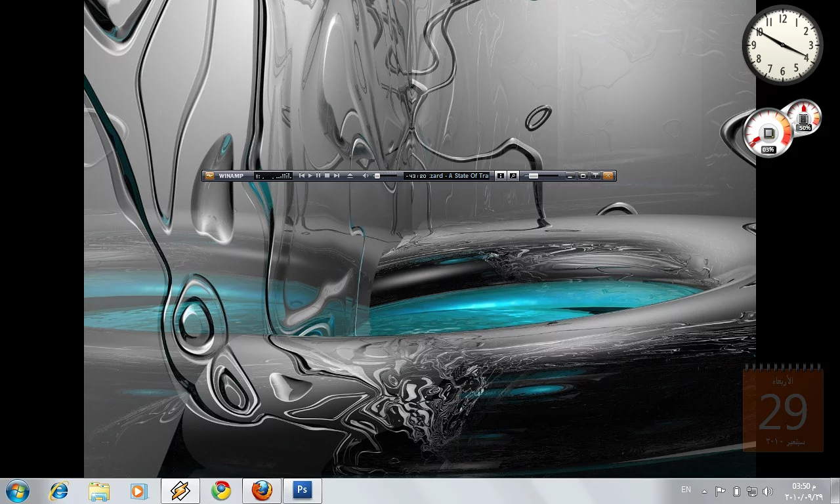Viewport: 840px width, 504px height.
Task: Expand the hidden system tray icons
Action: coord(705,491)
